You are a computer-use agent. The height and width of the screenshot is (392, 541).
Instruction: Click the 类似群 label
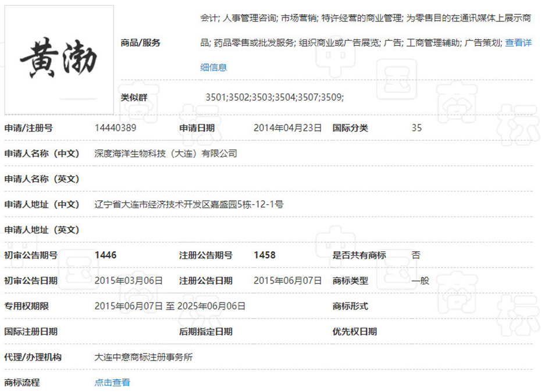134,97
